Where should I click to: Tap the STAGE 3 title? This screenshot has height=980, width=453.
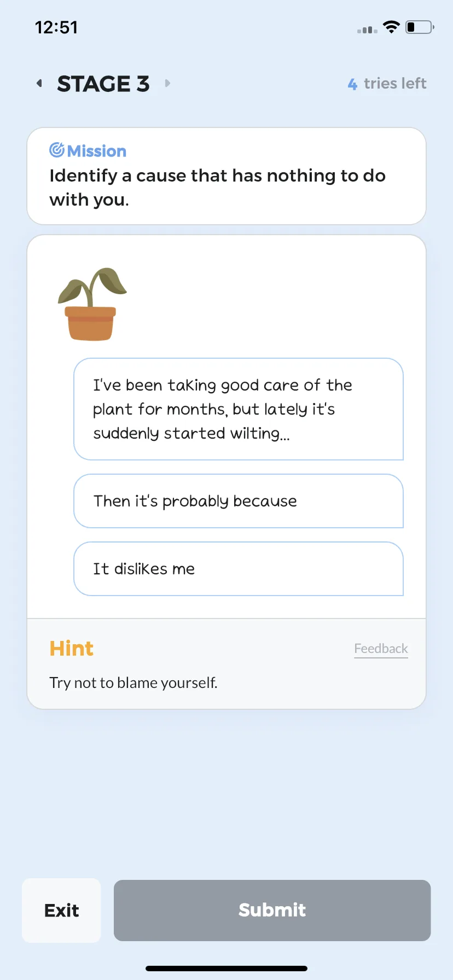pos(103,84)
